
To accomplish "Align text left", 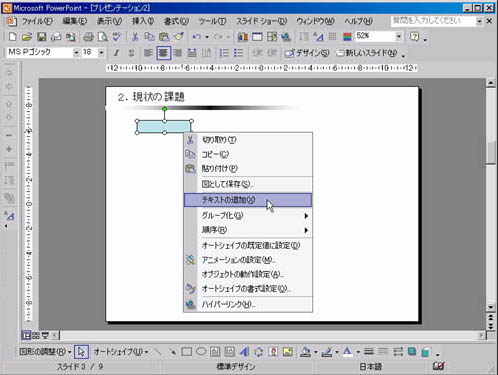I will [149, 53].
